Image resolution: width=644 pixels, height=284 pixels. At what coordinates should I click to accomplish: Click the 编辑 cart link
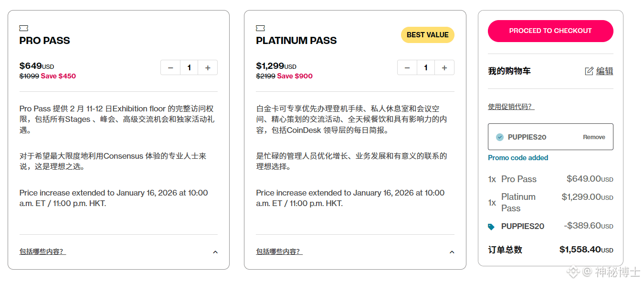pos(604,71)
